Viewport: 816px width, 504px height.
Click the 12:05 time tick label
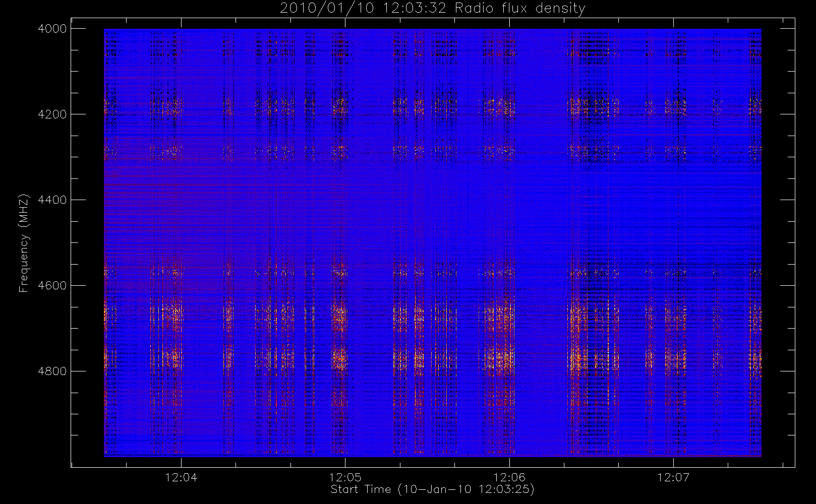[x=345, y=477]
